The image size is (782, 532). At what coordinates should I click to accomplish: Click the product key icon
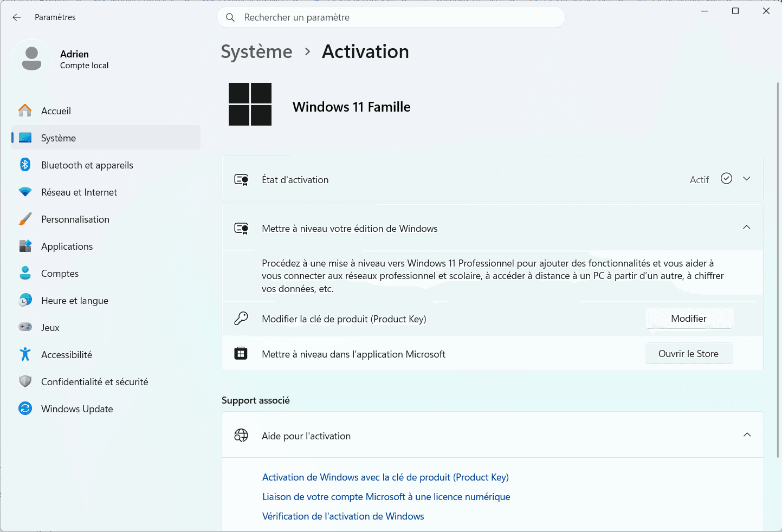(241, 319)
